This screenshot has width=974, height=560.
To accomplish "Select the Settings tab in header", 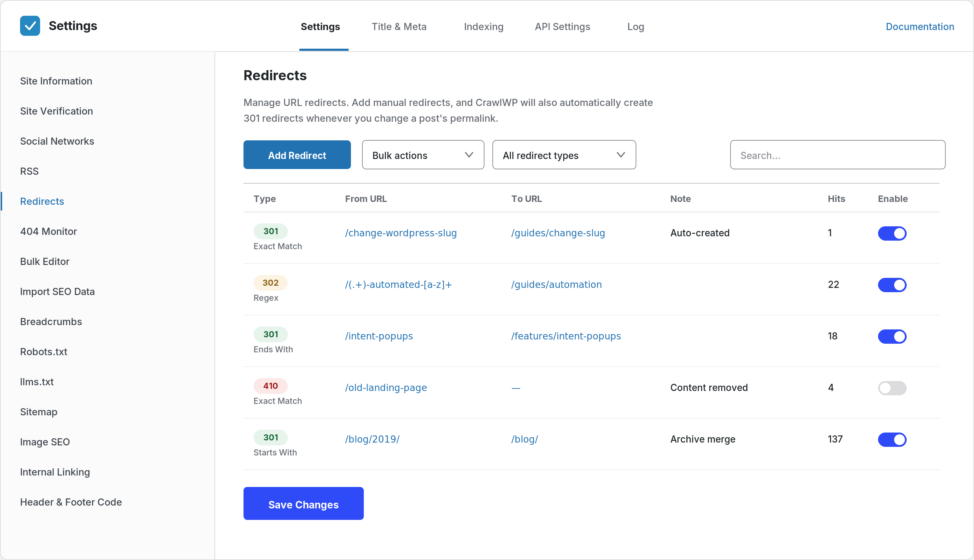I will pyautogui.click(x=320, y=26).
